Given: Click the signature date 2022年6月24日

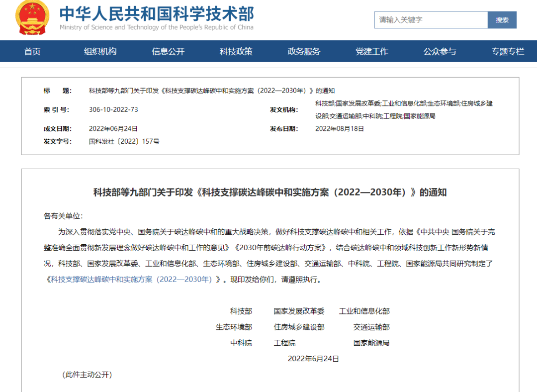Looking at the screenshot, I should pos(313,358).
